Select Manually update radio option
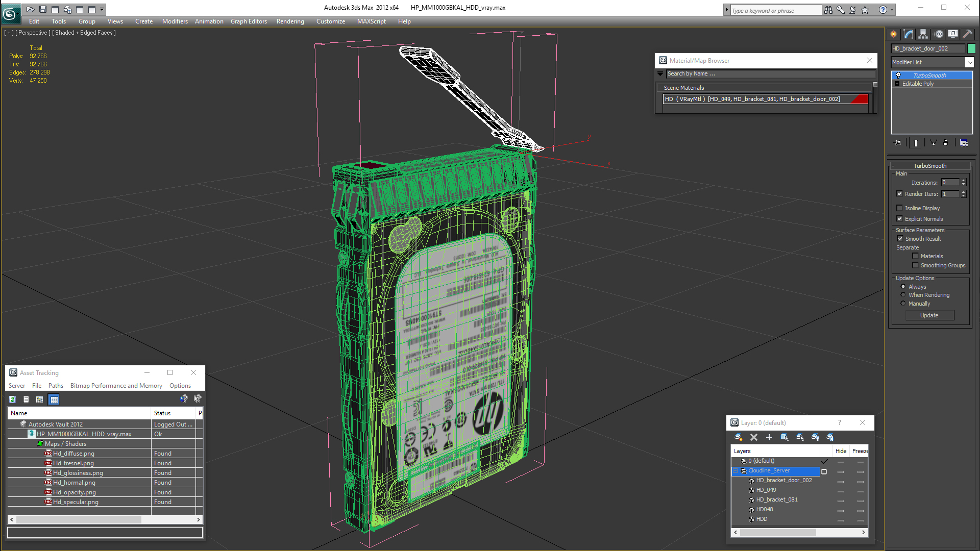The height and width of the screenshot is (551, 980). 903,304
